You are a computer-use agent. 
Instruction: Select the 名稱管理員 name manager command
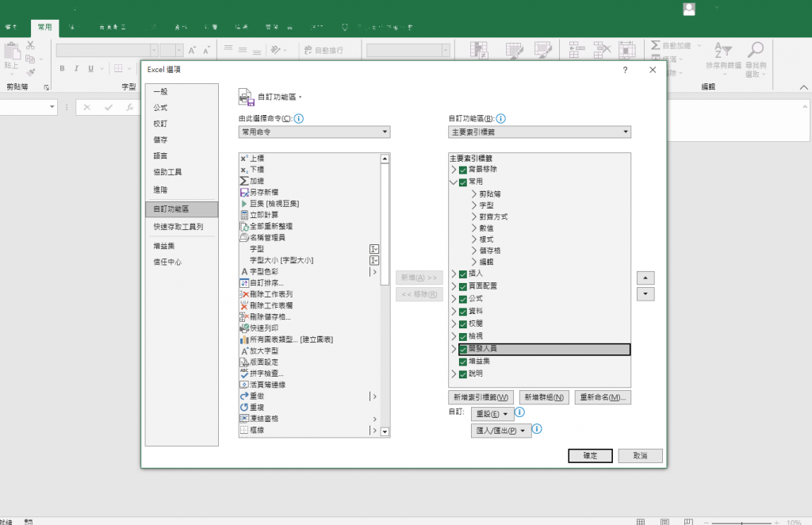262,238
